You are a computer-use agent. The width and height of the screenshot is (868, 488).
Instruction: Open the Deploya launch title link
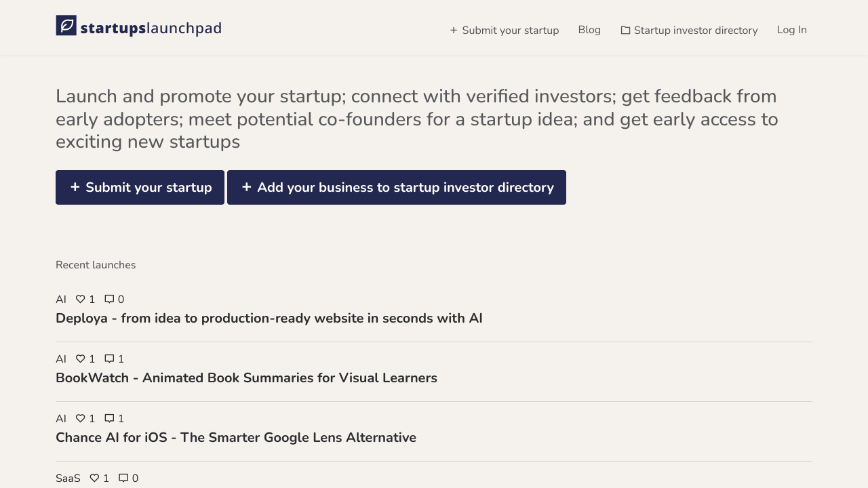point(269,318)
